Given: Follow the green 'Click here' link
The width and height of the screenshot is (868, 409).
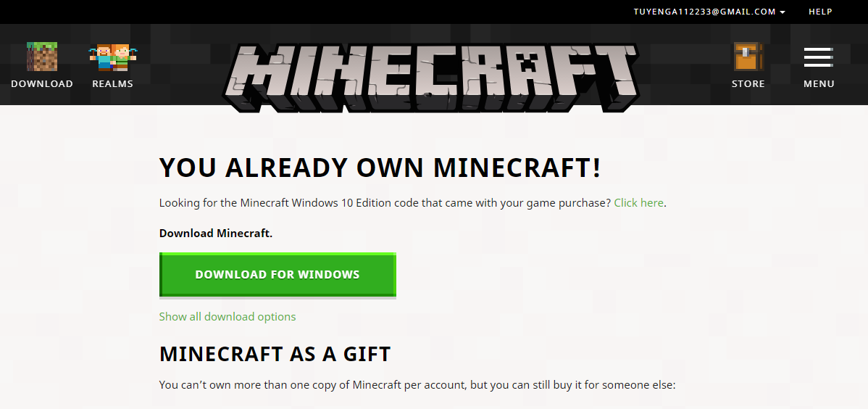Looking at the screenshot, I should click(639, 203).
